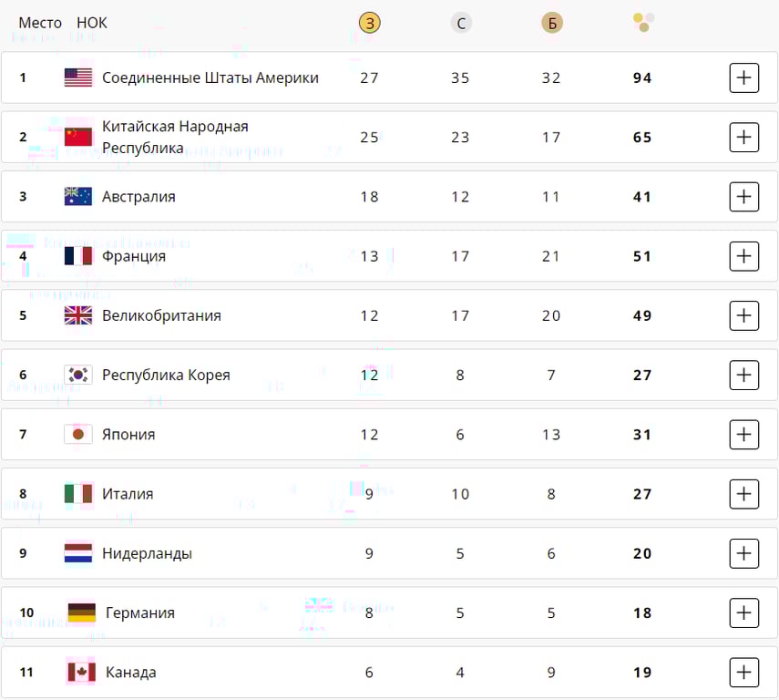Viewport: 779px width, 700px height.
Task: Expand the Италия row details
Action: click(x=744, y=494)
